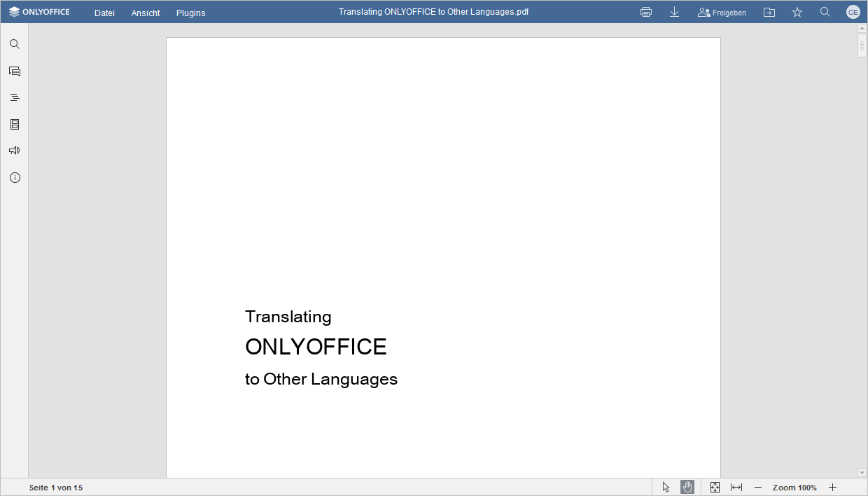This screenshot has height=496, width=868.
Task: Open Feedback & Support via megaphone icon
Action: [x=14, y=150]
